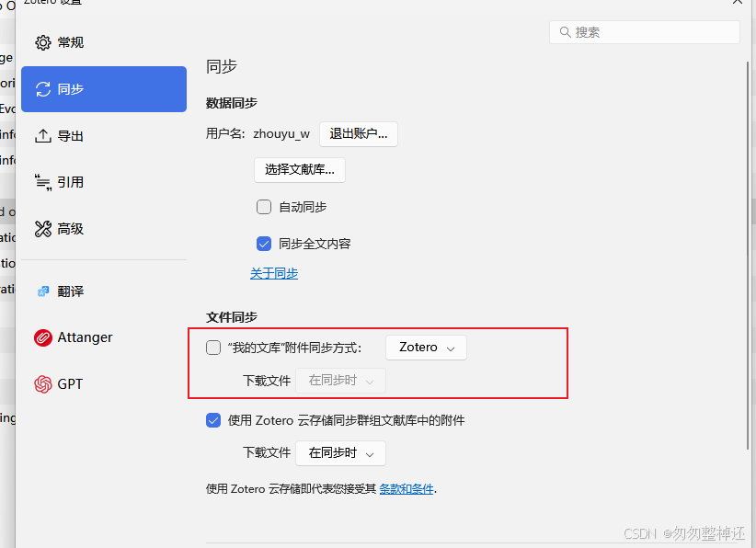The image size is (756, 548).
Task: Close the Zotero settings window
Action: pyautogui.click(x=738, y=2)
